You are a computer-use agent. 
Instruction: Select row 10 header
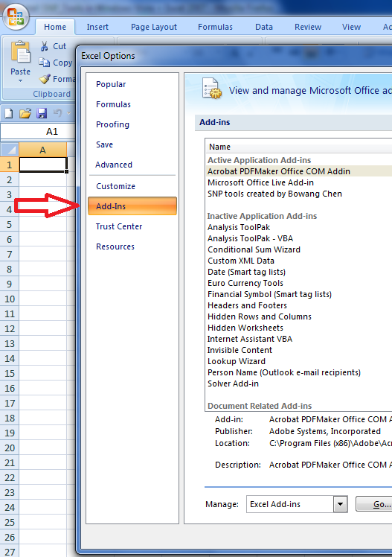tap(9, 299)
